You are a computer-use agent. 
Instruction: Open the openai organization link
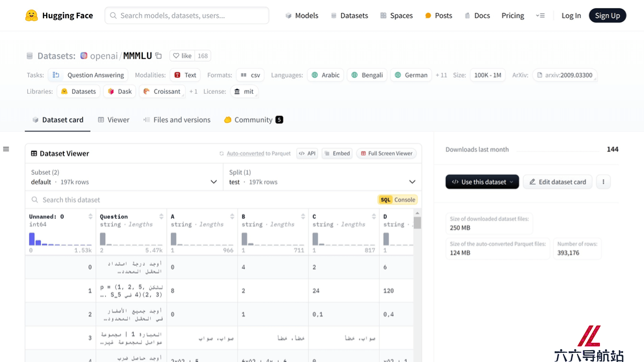(104, 56)
